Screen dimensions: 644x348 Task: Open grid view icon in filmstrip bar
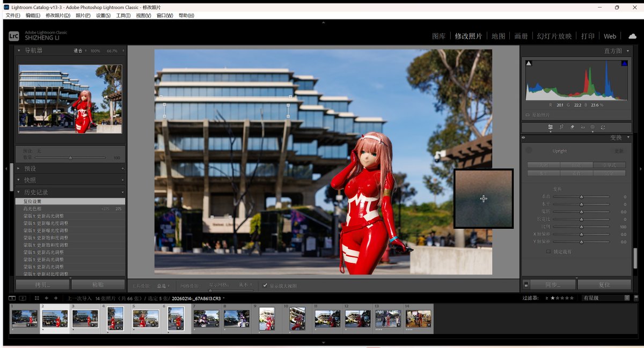pos(36,298)
